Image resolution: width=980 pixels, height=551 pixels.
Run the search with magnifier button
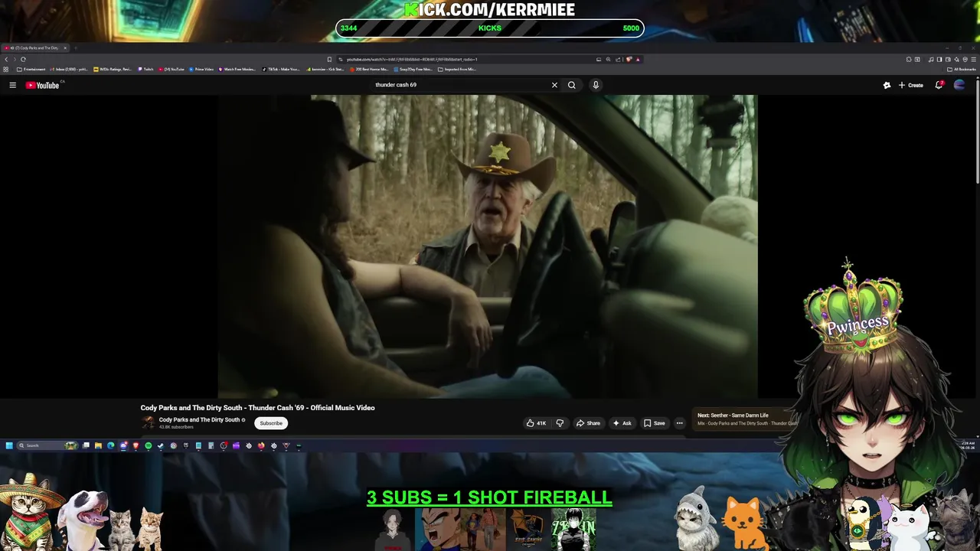tap(571, 85)
